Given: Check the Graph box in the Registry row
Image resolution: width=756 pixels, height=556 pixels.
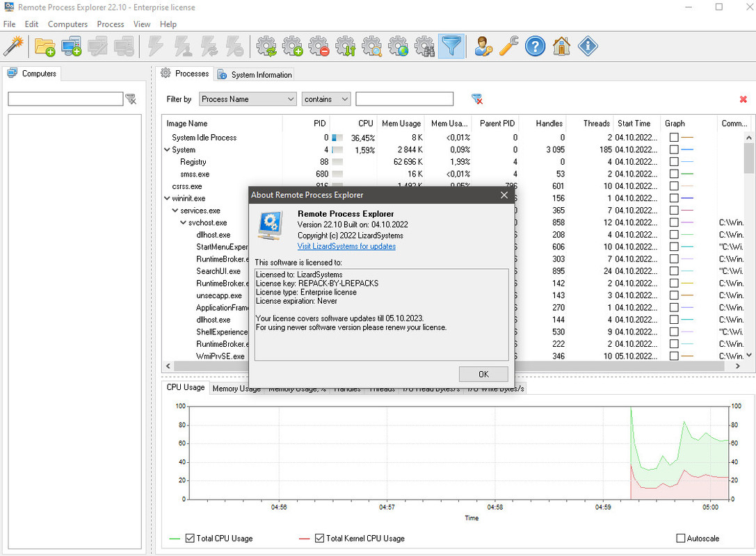Looking at the screenshot, I should [x=674, y=162].
